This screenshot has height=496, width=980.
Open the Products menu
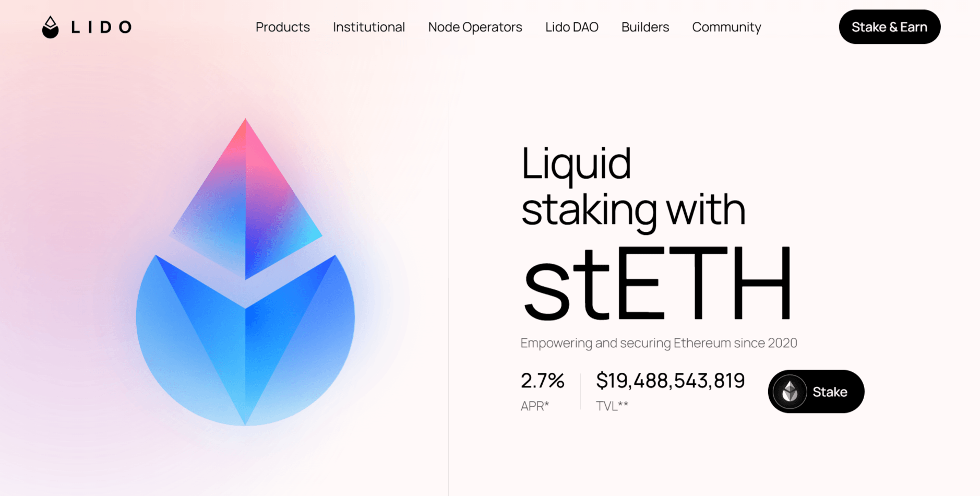[282, 27]
